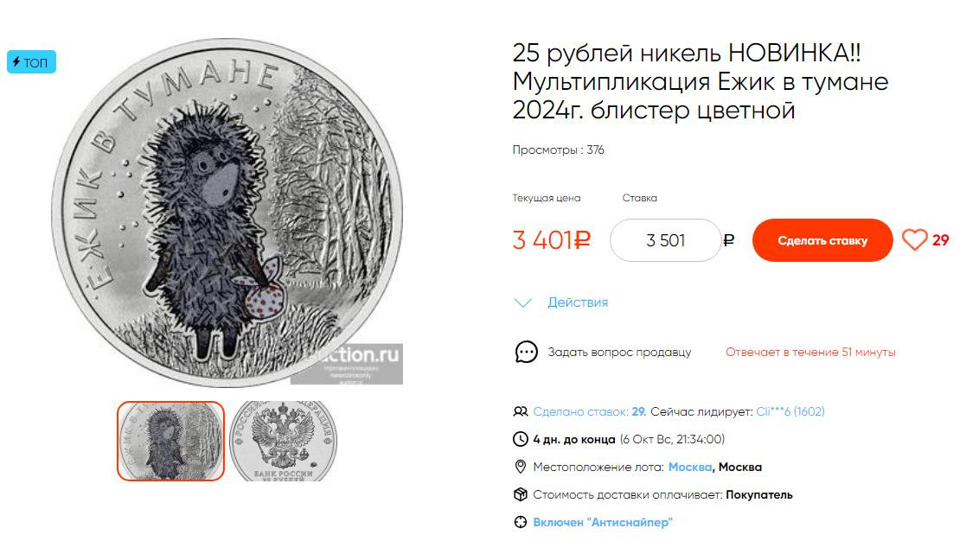Viewport: 966px width, 560px height.
Task: Open leading bidder Cli***6 profile
Action: (x=790, y=411)
